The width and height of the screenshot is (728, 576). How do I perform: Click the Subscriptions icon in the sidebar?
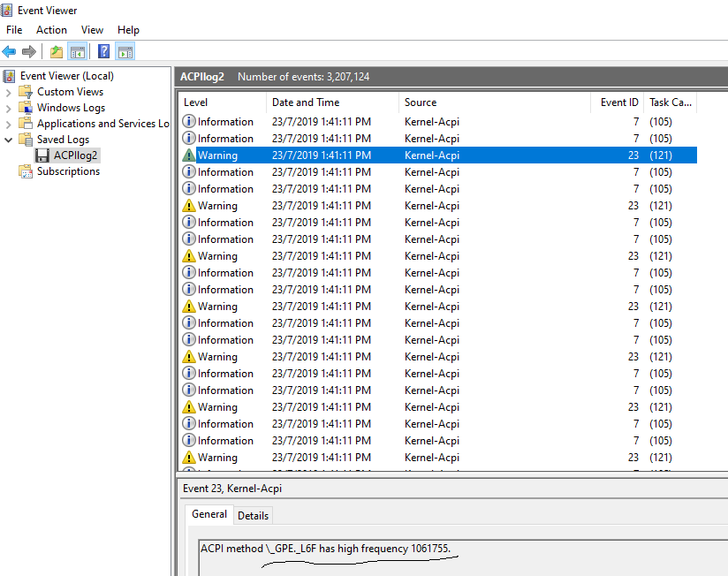point(27,171)
